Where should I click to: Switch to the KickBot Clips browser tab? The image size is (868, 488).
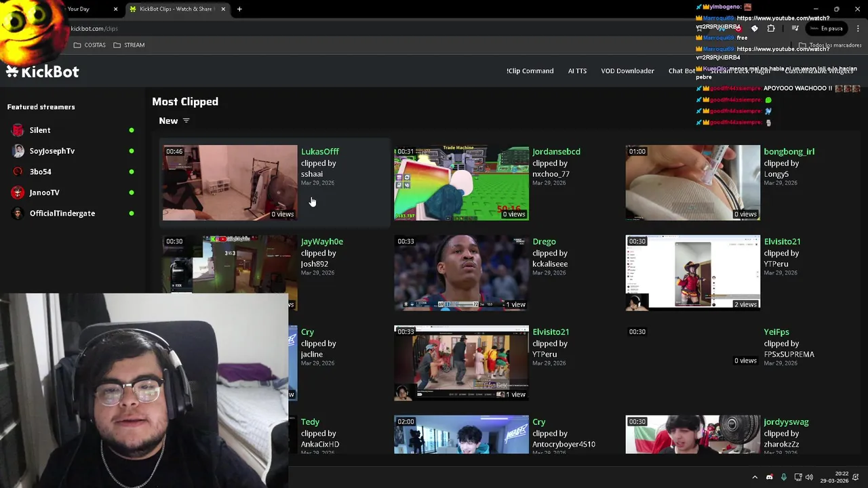176,9
